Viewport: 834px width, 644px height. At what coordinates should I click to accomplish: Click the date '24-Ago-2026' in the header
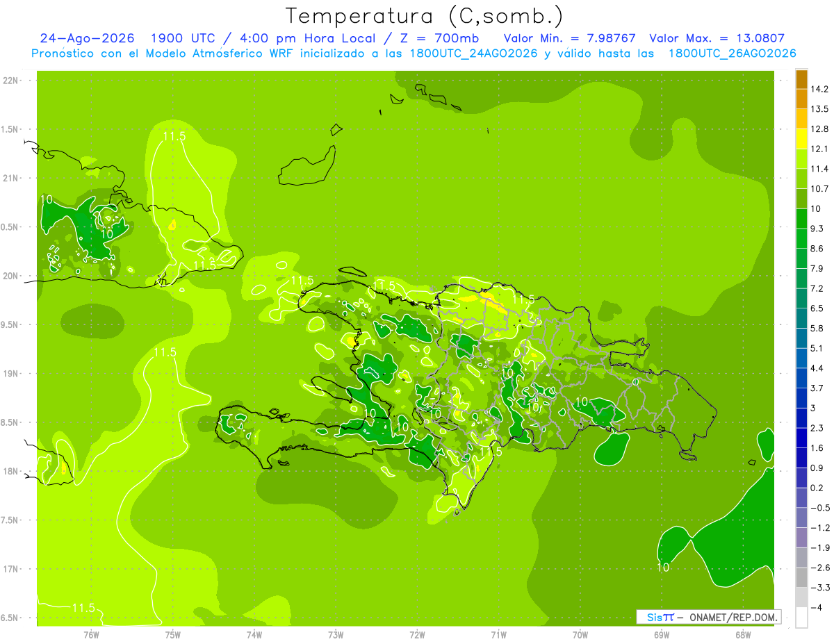(x=88, y=38)
